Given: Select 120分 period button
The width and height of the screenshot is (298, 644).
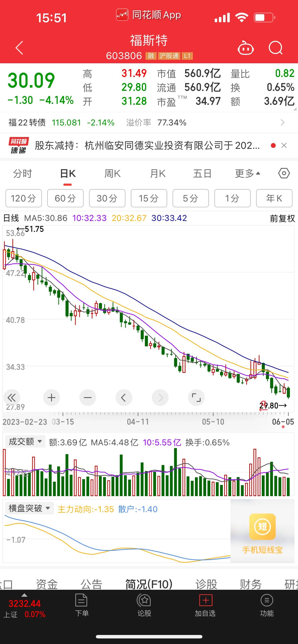Looking at the screenshot, I should click(x=24, y=198).
